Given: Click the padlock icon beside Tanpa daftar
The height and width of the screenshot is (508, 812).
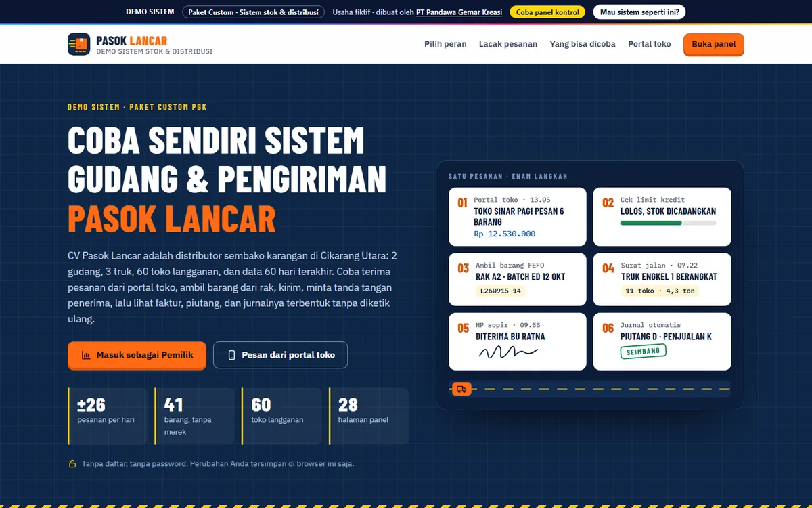Looking at the screenshot, I should [x=72, y=464].
